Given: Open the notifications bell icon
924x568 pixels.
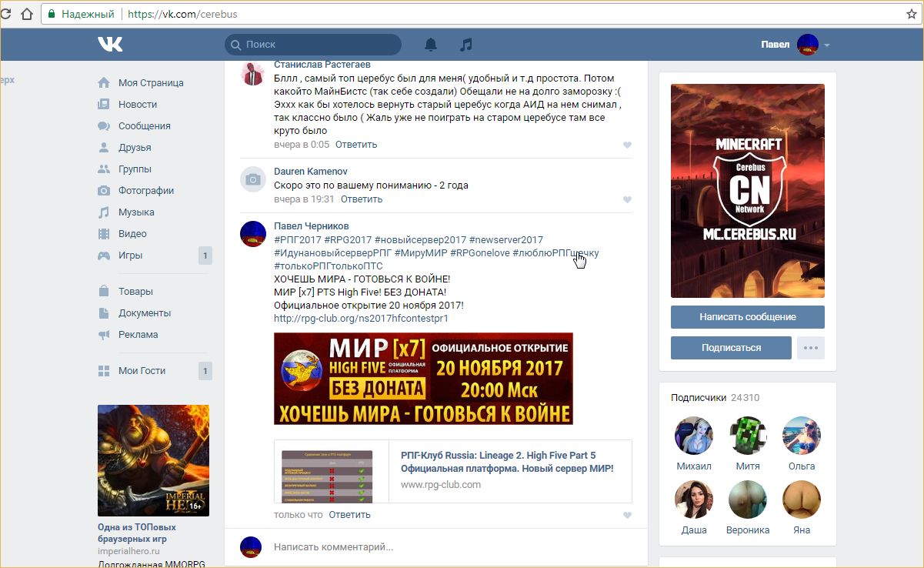Looking at the screenshot, I should point(431,45).
